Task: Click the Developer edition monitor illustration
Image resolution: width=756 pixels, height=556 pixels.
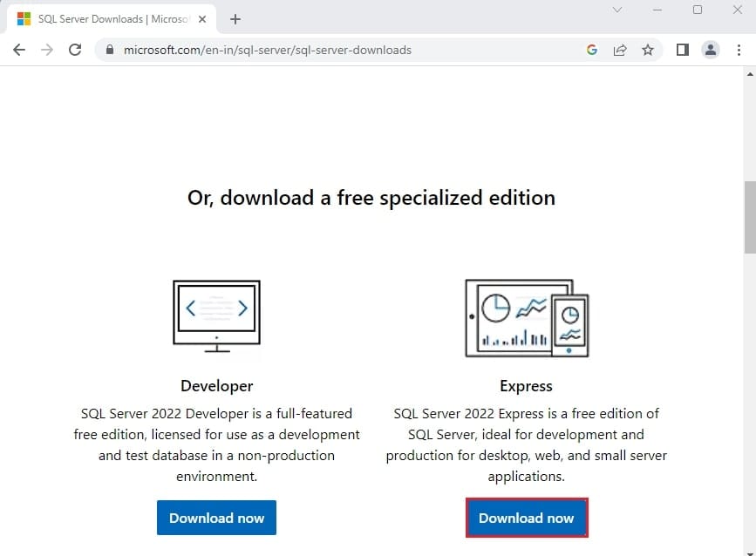Action: click(216, 316)
